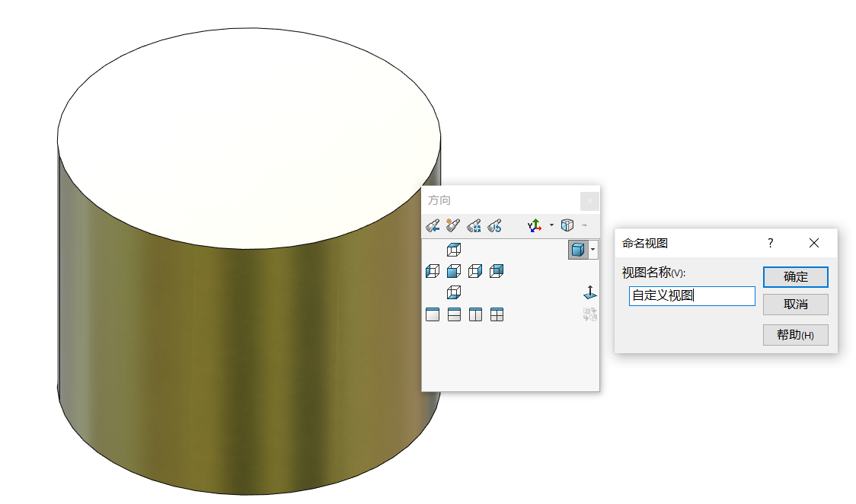
Task: Click 取消 to cancel naming view
Action: pos(795,305)
